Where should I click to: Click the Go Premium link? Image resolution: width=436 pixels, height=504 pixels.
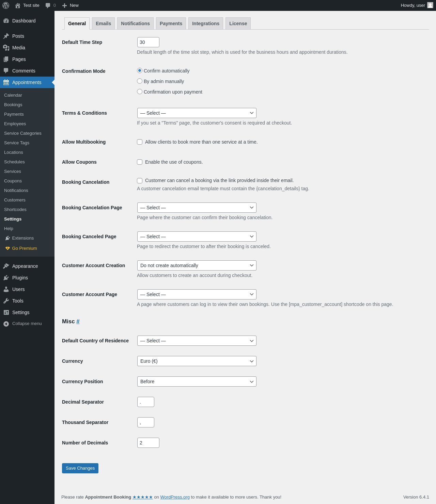[25, 248]
